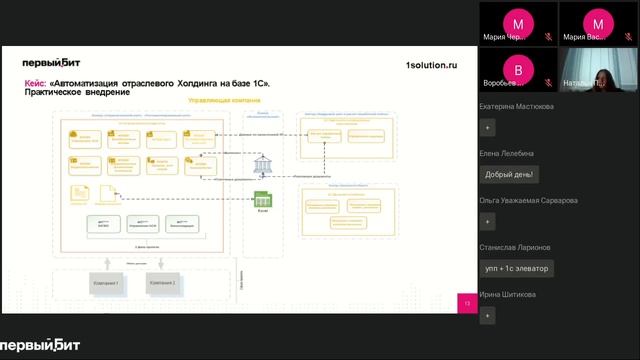Viewport: 640px width, 360px height.
Task: Click the Компания 2 block in the diagram
Action: [x=163, y=283]
